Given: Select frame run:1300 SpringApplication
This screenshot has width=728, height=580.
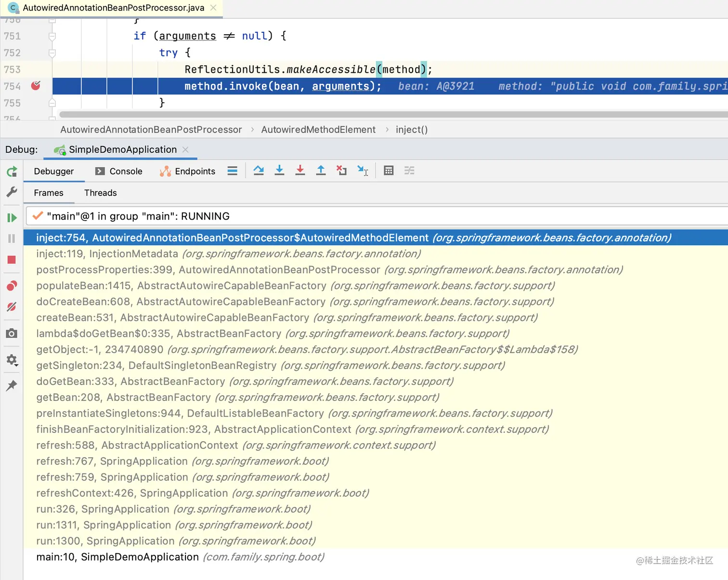Looking at the screenshot, I should (x=376, y=540).
